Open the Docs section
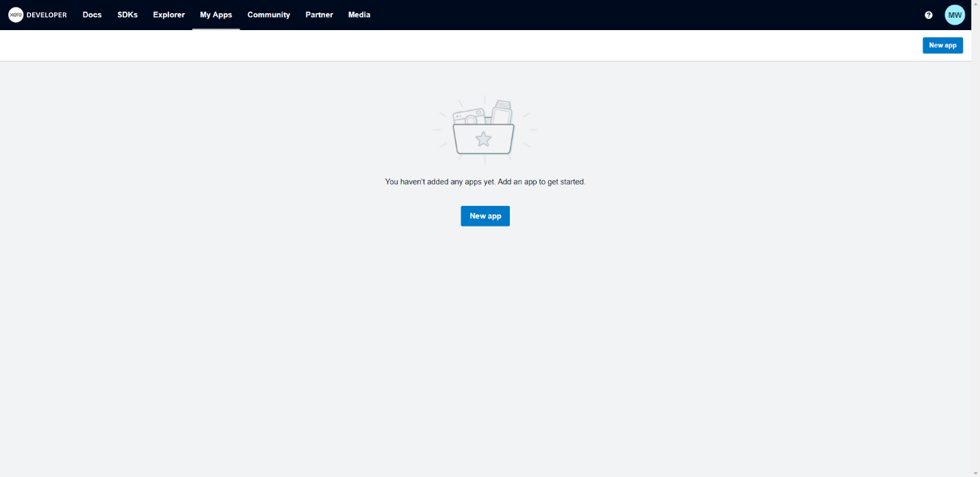The width and height of the screenshot is (980, 477). [x=92, y=14]
